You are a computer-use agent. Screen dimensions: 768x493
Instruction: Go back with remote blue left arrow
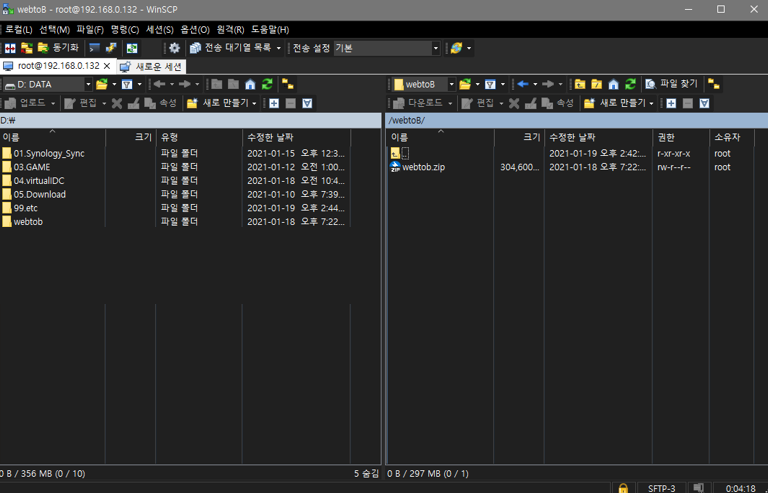coord(523,85)
